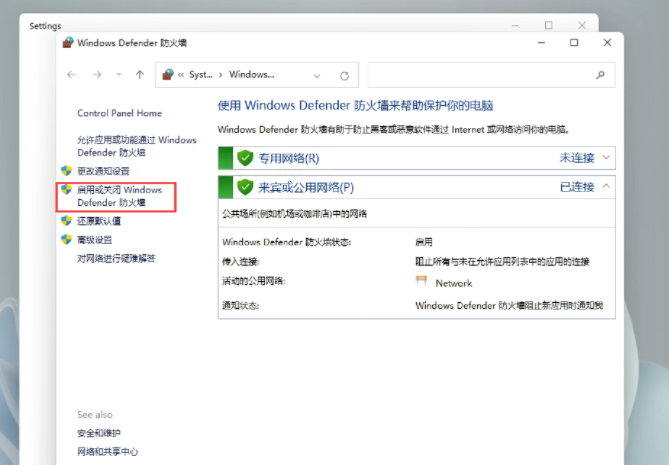669x465 pixels.
Task: Expand address bar history dropdown
Action: click(317, 76)
